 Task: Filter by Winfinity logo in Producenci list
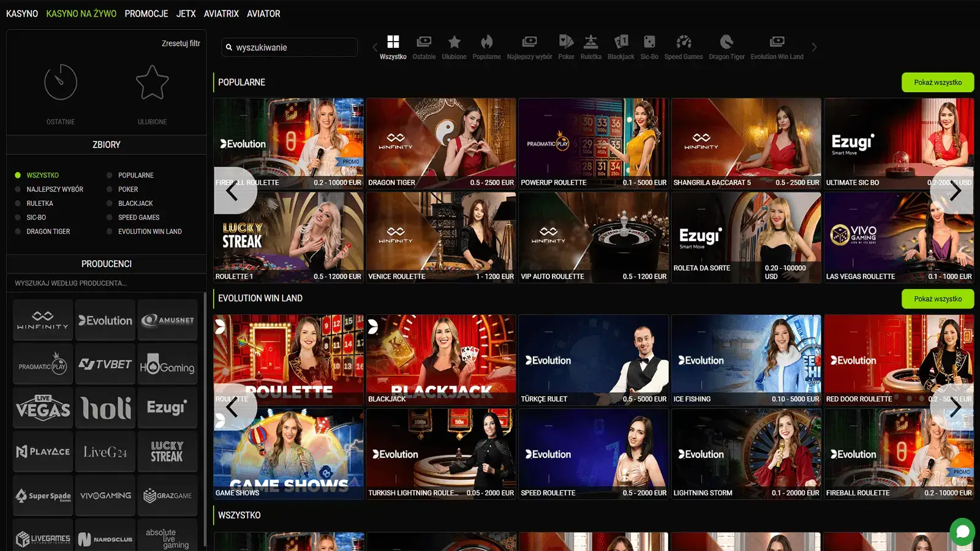click(x=42, y=320)
